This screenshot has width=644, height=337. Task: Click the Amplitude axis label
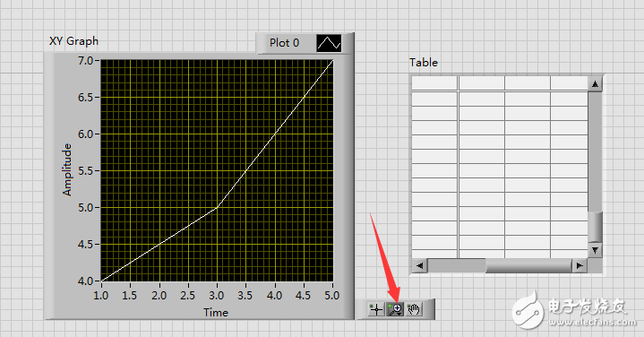(67, 169)
